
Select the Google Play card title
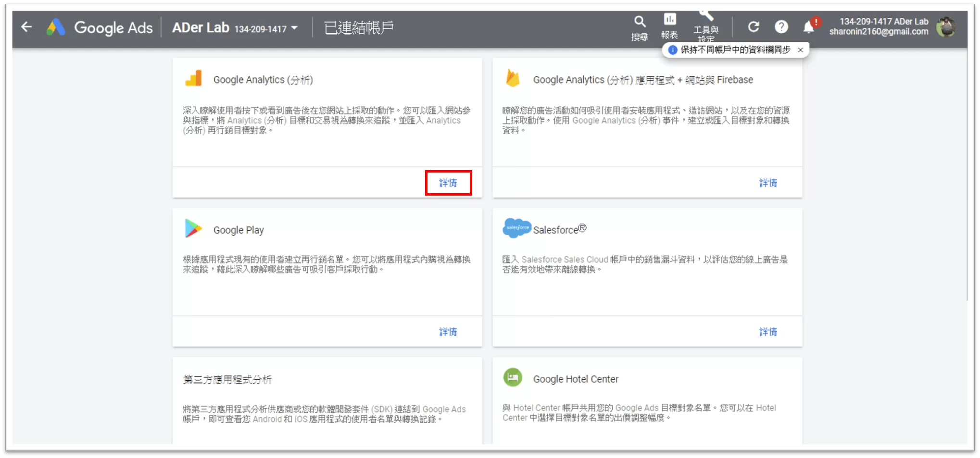239,230
